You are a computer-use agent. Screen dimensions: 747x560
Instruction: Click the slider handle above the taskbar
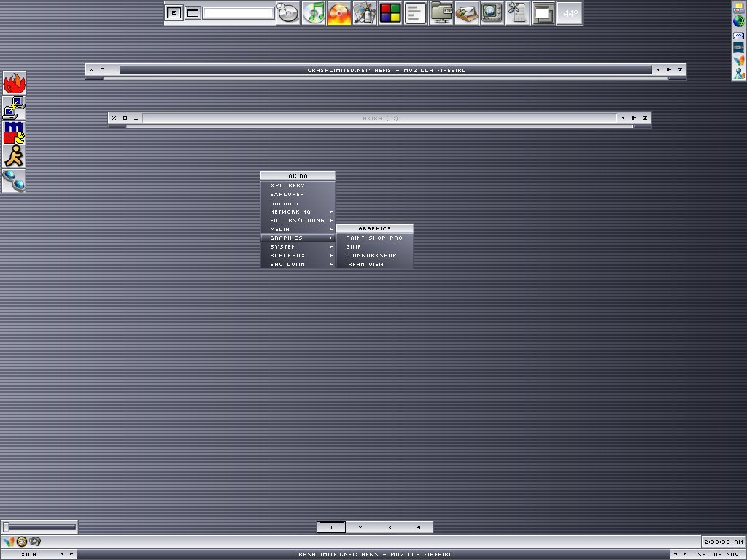click(6, 526)
